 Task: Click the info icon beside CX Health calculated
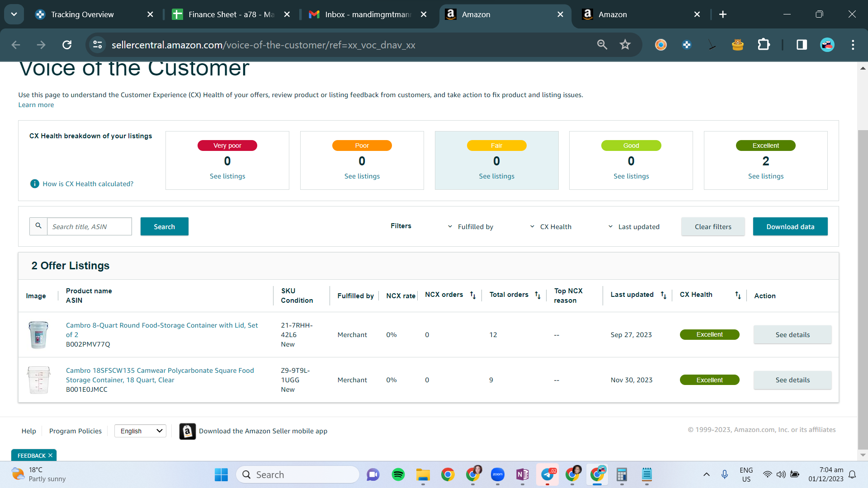tap(34, 183)
